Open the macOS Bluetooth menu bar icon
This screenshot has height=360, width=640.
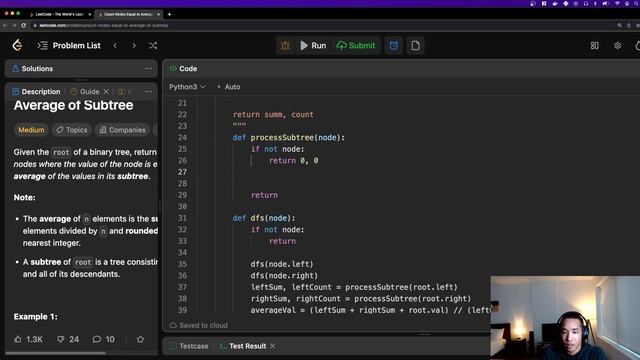(595, 3)
